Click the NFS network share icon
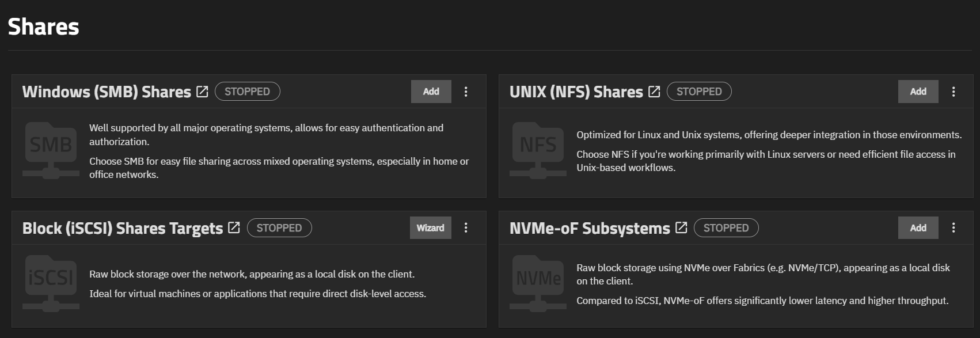 pyautogui.click(x=538, y=150)
